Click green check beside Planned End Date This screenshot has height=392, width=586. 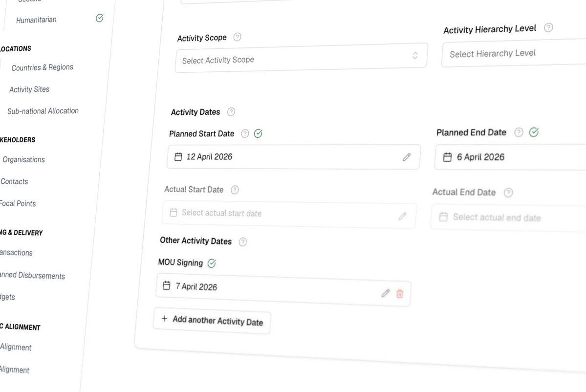point(534,132)
